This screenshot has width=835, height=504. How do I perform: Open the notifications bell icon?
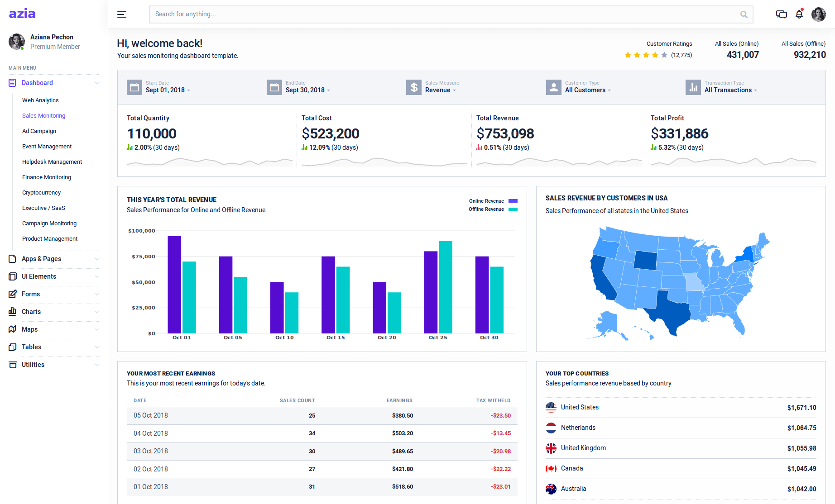tap(799, 14)
